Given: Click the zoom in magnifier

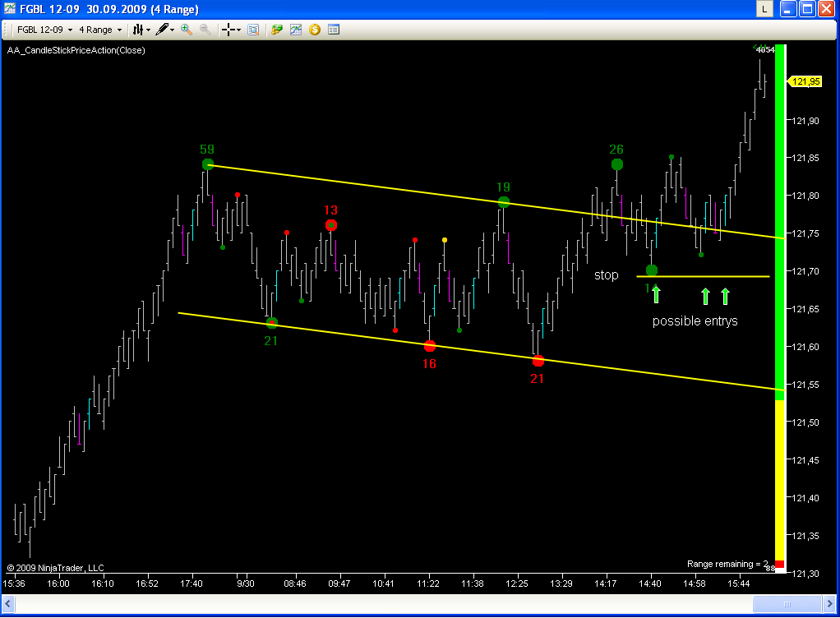Looking at the screenshot, I should 187,30.
